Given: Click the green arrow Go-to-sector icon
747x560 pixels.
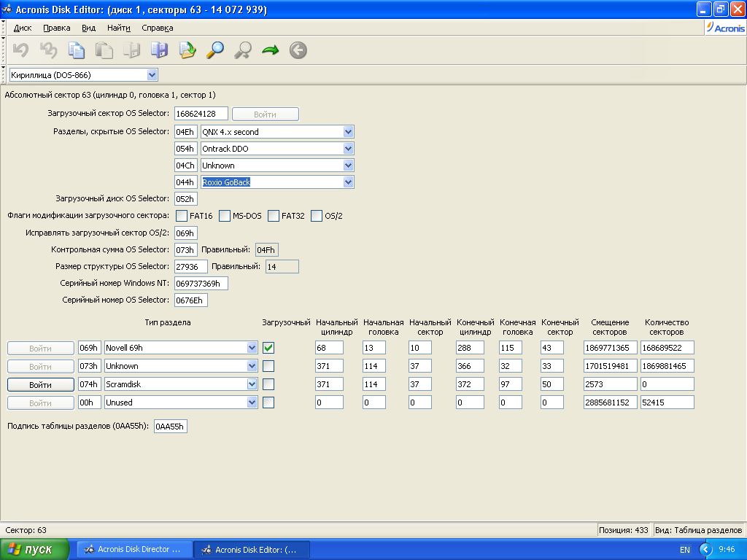Looking at the screenshot, I should [x=271, y=50].
